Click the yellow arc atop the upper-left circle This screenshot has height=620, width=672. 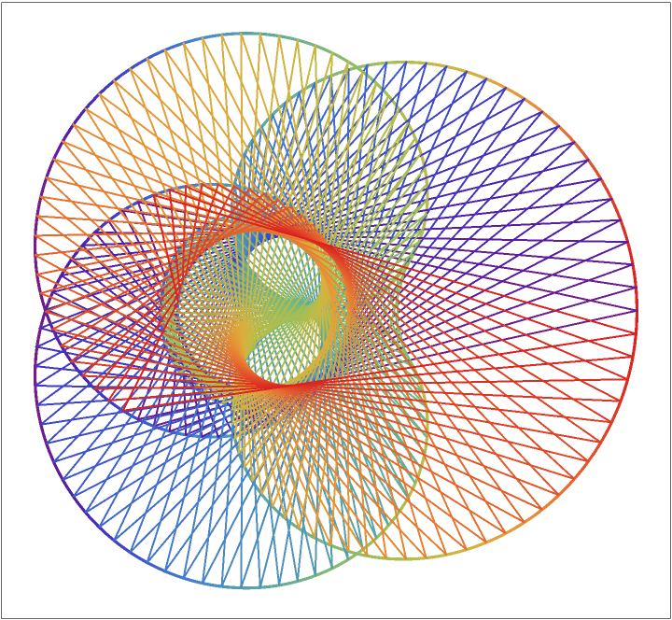[x=245, y=35]
